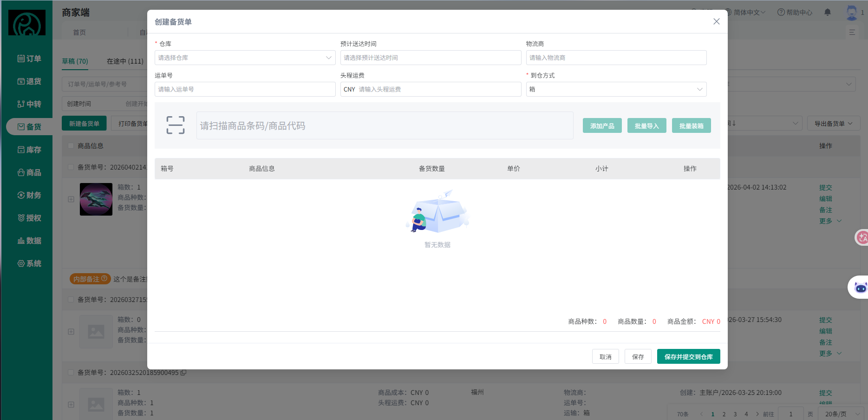Open 订单 in the sidebar

pyautogui.click(x=29, y=59)
